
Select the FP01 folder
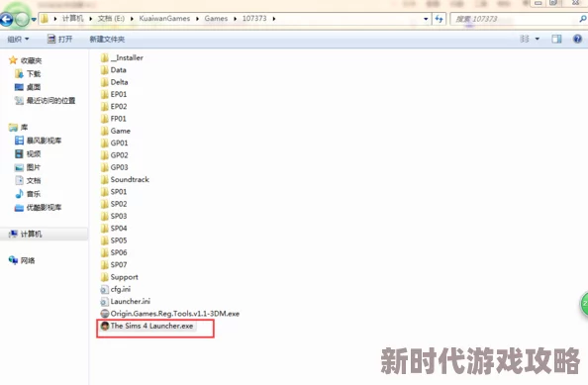[114, 119]
